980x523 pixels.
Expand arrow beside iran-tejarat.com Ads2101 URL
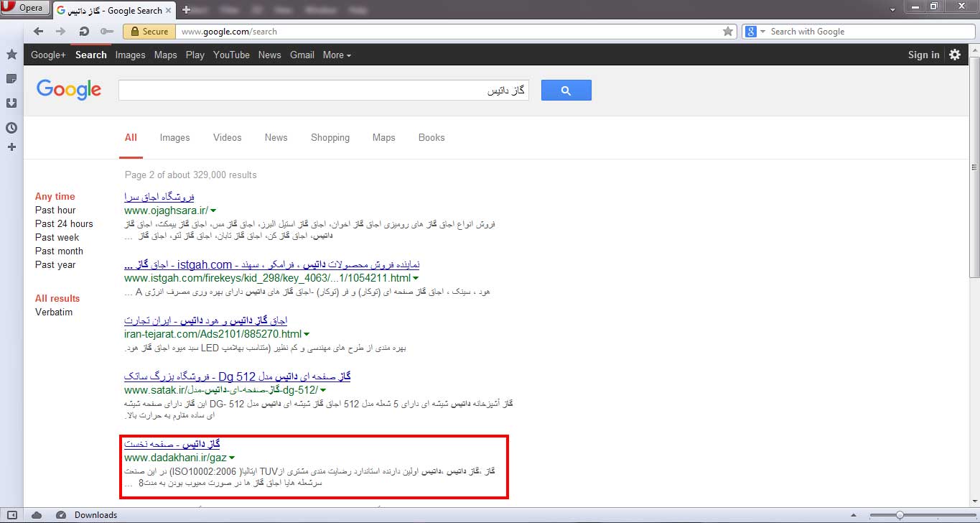[307, 335]
